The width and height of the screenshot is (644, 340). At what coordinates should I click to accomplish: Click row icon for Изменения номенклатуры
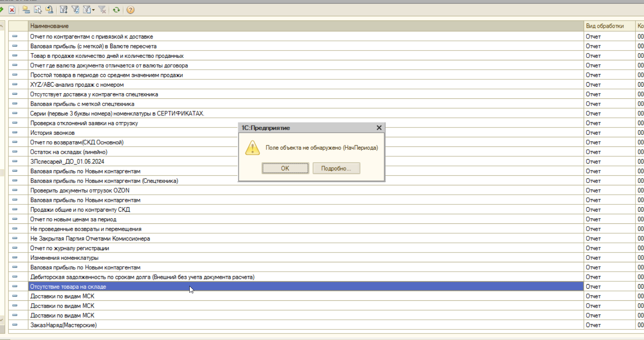click(15, 258)
